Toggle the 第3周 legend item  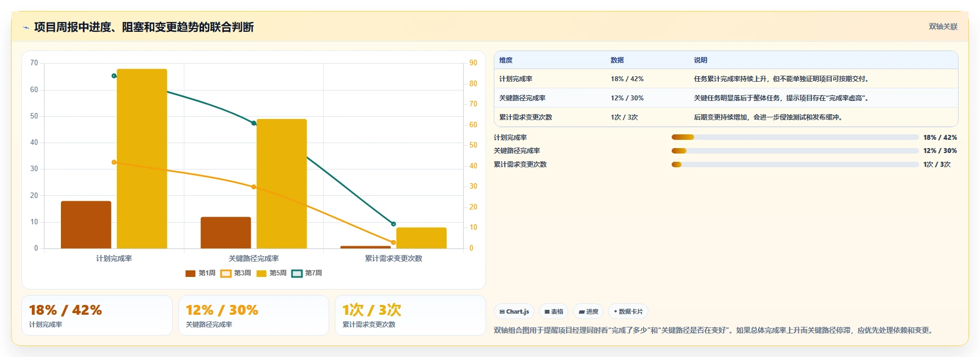coord(236,273)
